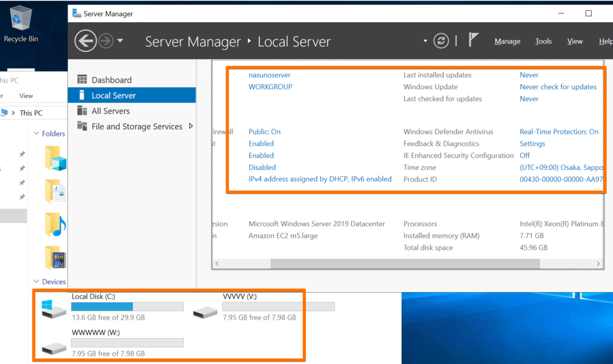The width and height of the screenshot is (613, 364).
Task: Click the forward navigation arrow in Server Manager
Action: click(x=105, y=41)
